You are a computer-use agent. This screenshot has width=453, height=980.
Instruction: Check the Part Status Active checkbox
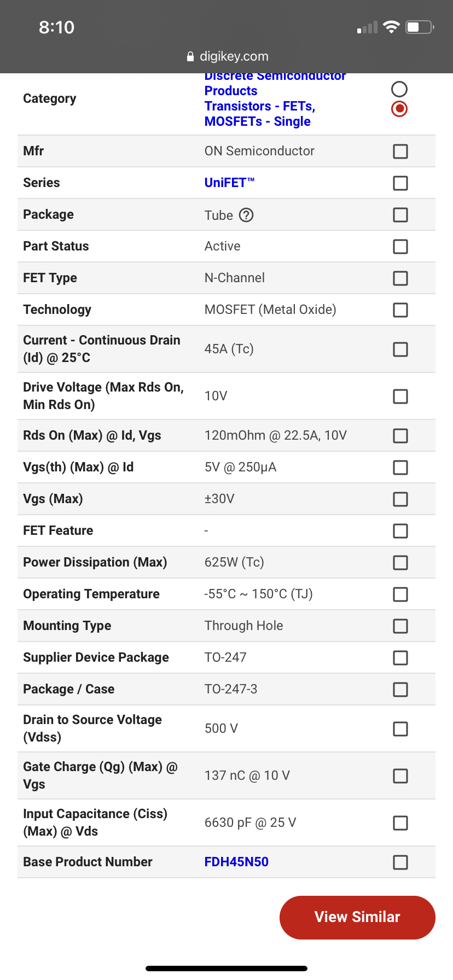(x=400, y=247)
